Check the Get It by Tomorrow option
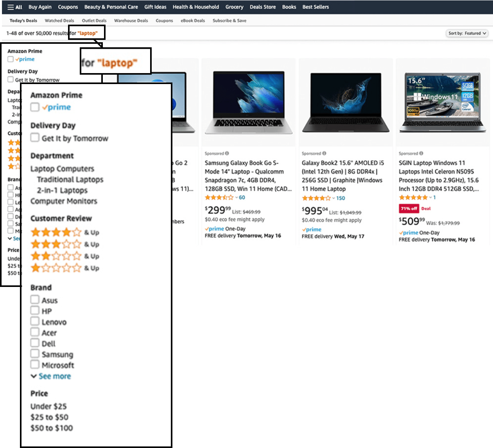This screenshot has height=448, width=493. pyautogui.click(x=35, y=138)
